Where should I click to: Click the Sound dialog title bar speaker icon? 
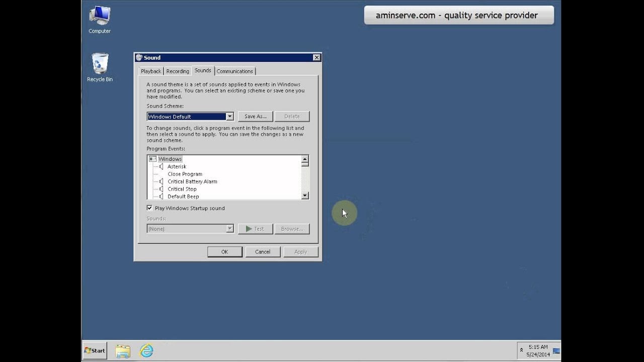click(x=140, y=57)
